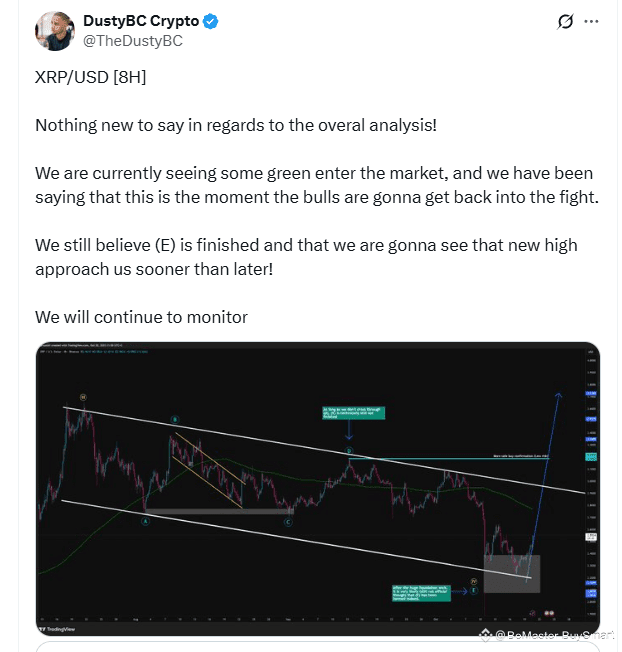Click the blue projection arrow tip

tap(558, 395)
